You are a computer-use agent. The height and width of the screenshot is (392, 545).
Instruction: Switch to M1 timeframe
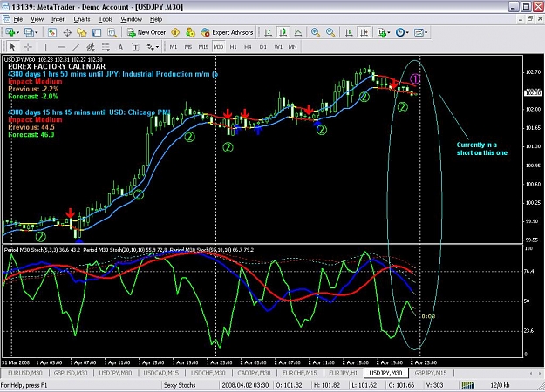(x=174, y=47)
